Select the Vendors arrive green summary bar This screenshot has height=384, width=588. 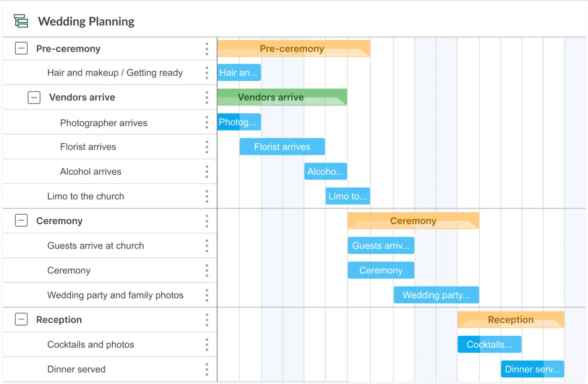[282, 97]
